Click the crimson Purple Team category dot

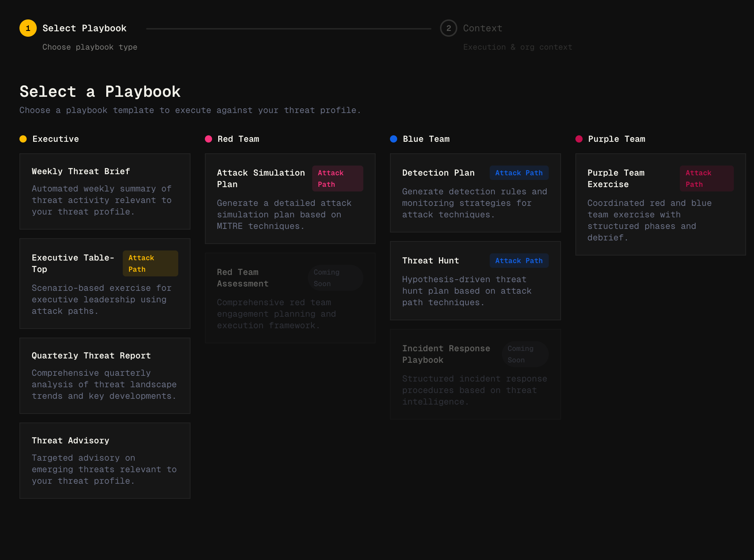[x=579, y=139]
